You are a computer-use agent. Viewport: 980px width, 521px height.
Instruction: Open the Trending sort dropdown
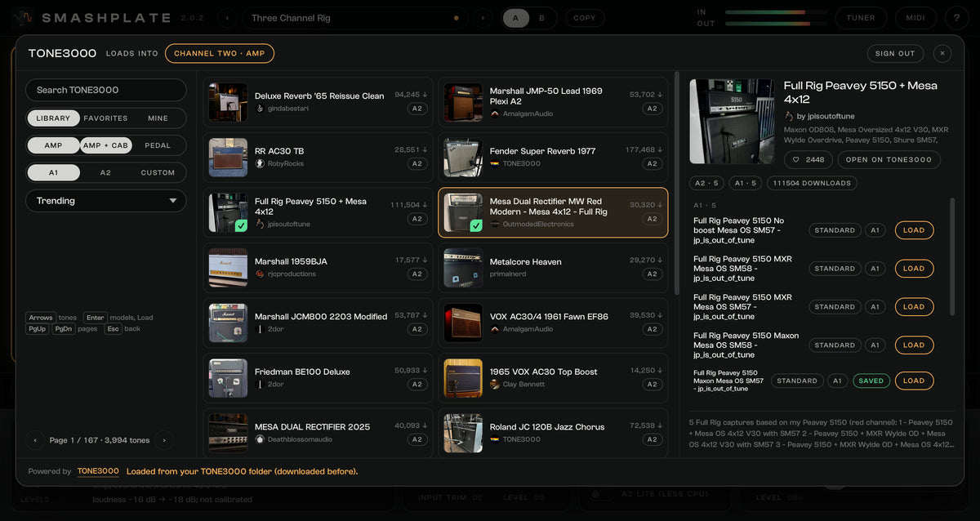click(x=106, y=201)
